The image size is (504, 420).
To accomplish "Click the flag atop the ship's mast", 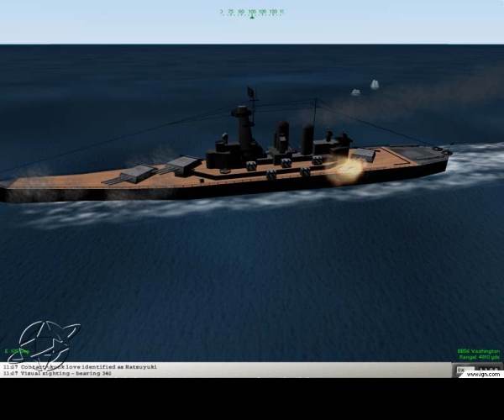I will [x=251, y=93].
